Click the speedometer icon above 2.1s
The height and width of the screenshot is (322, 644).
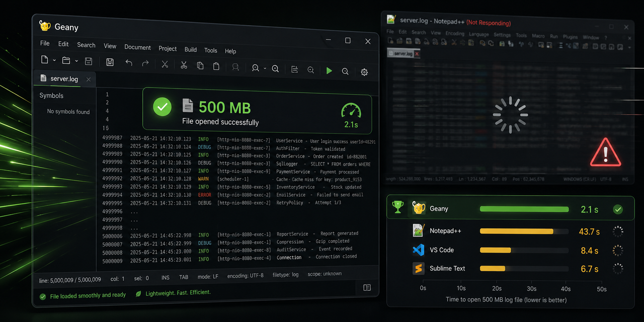(351, 112)
